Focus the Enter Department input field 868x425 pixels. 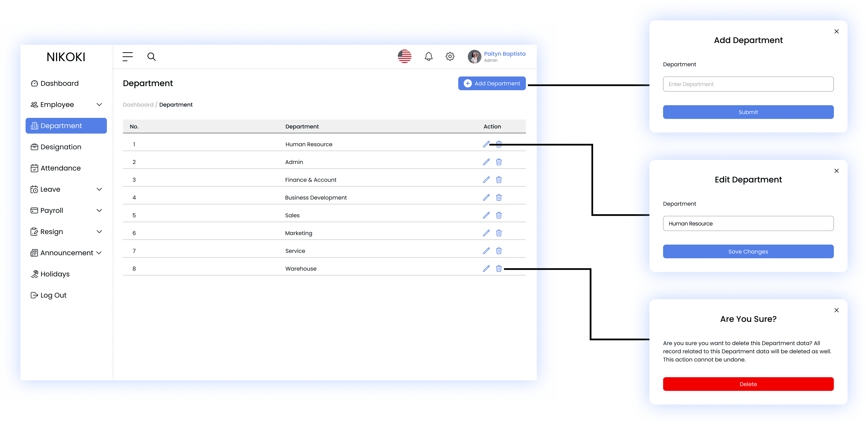click(748, 84)
